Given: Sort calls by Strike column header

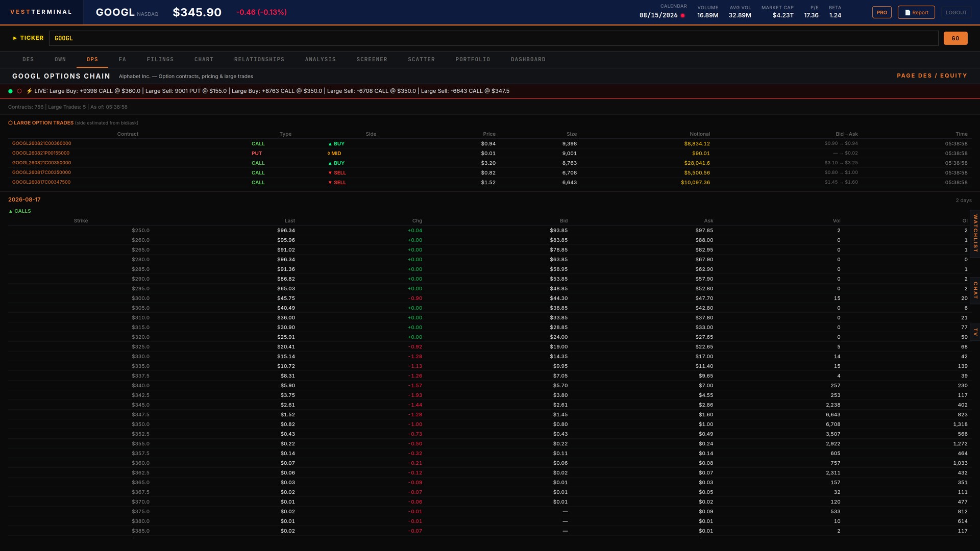Looking at the screenshot, I should tap(81, 221).
